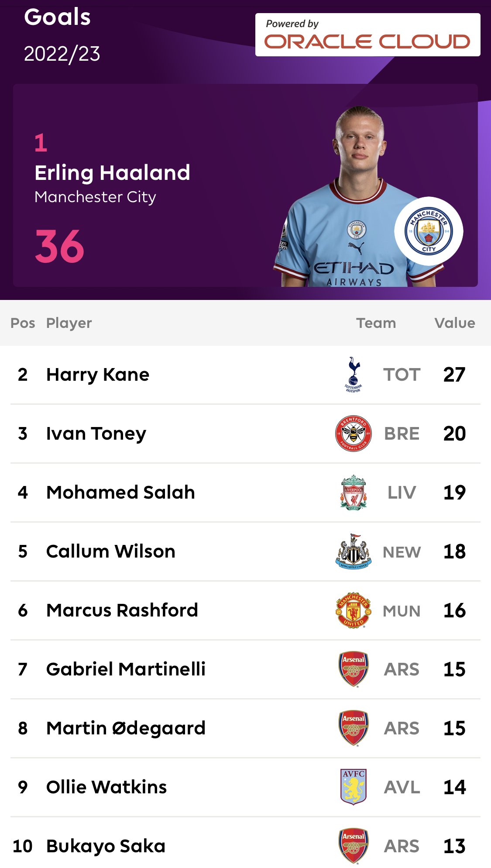Image resolution: width=491 pixels, height=868 pixels.
Task: Click the Aston Villa crest icon
Action: tap(354, 787)
